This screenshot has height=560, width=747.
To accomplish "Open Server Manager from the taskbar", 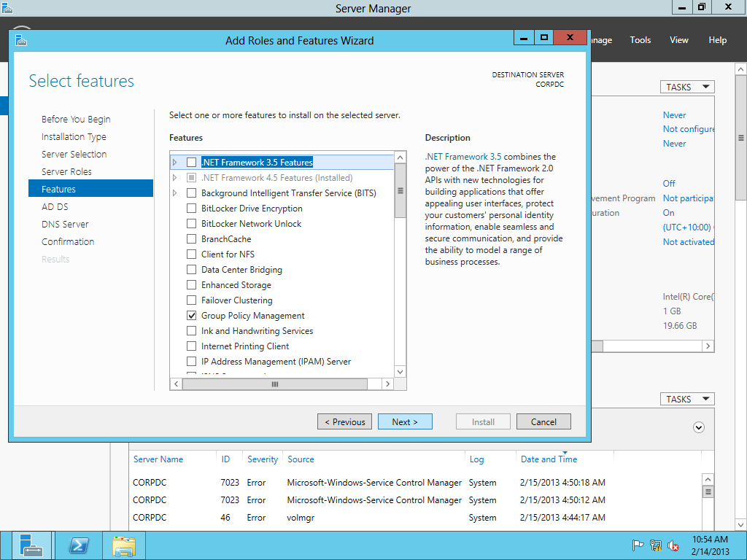I will click(31, 545).
